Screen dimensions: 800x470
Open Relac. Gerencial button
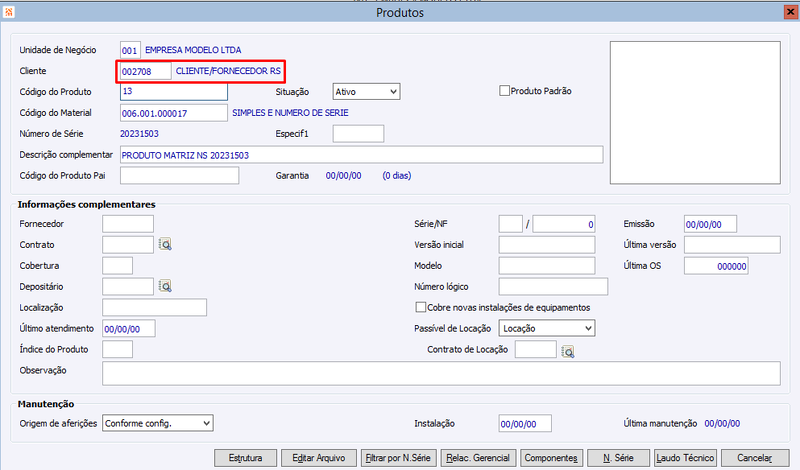(x=478, y=458)
